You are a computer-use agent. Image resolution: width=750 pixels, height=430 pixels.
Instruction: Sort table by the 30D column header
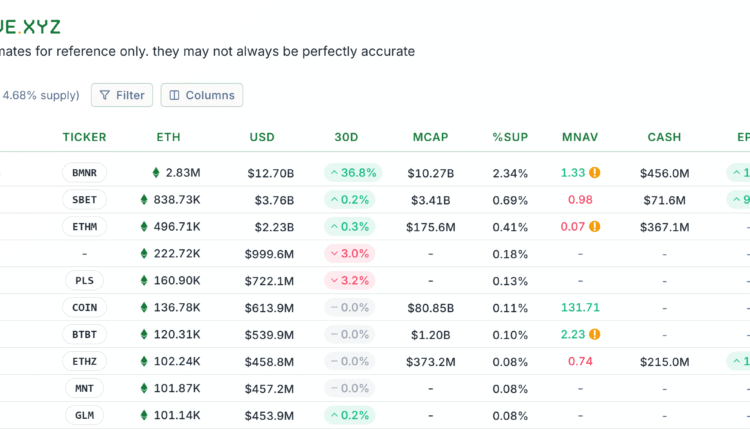pos(350,137)
